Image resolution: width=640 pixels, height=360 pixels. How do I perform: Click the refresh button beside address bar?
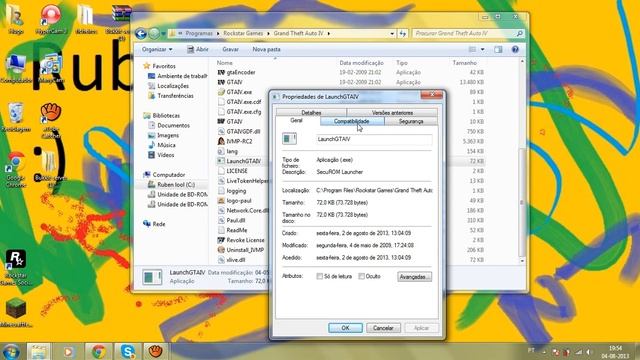402,33
